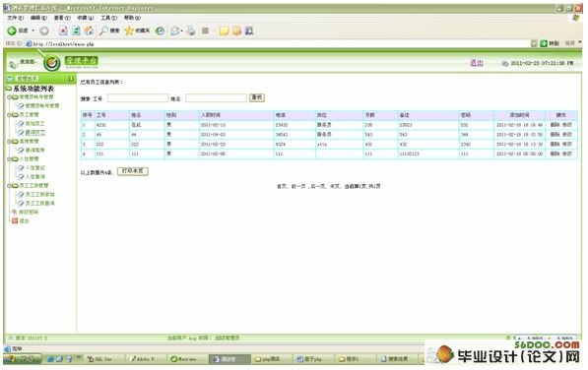Open 查询员工 in the sidebar tree
The image size is (588, 370).
point(35,133)
